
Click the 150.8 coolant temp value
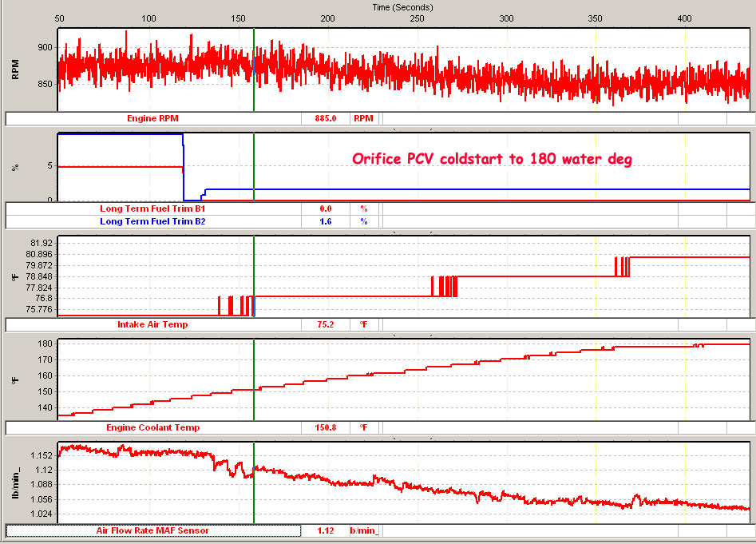(x=326, y=427)
